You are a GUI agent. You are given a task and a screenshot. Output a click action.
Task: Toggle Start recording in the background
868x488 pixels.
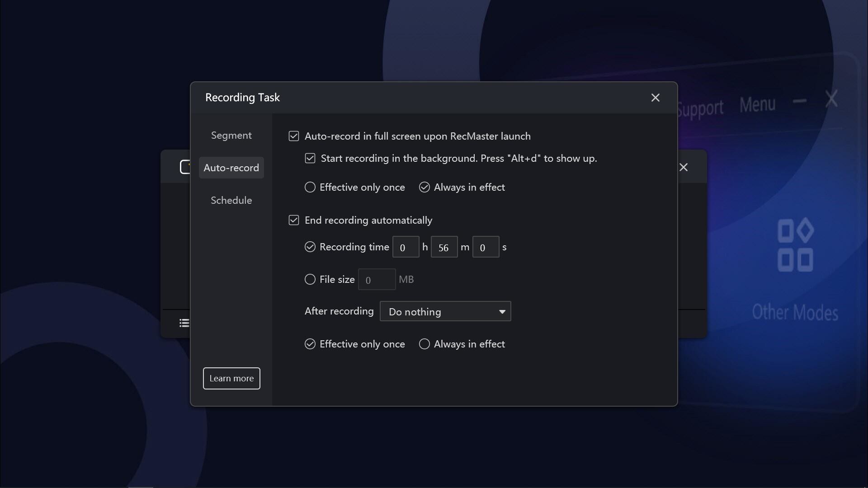(x=310, y=158)
